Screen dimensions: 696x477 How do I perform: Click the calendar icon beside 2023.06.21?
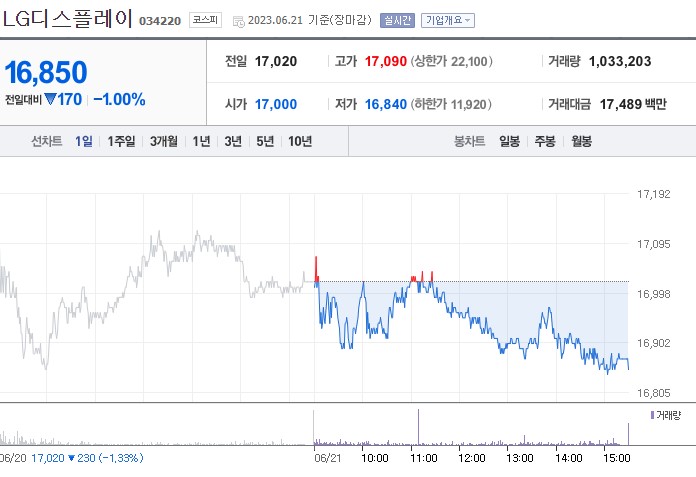(x=238, y=21)
